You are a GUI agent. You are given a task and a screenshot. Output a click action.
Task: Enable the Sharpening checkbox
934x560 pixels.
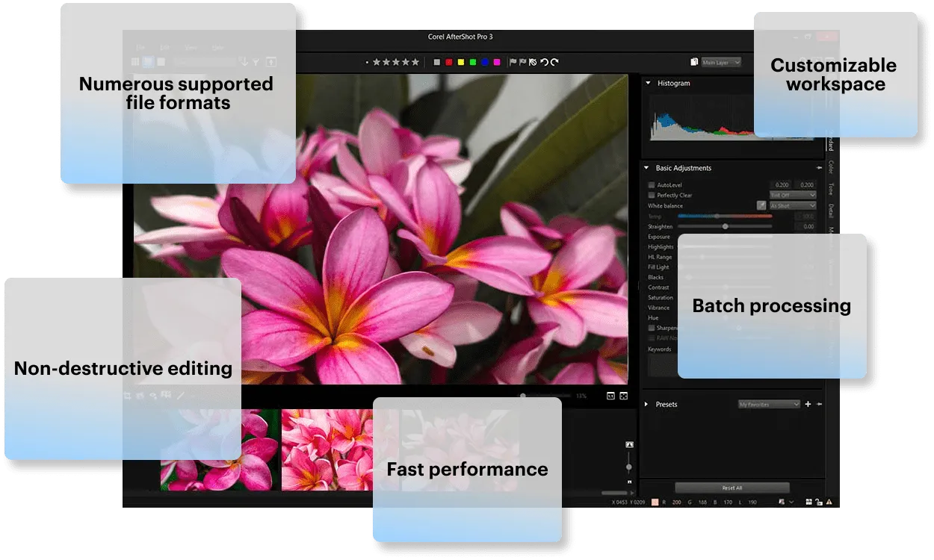[652, 328]
